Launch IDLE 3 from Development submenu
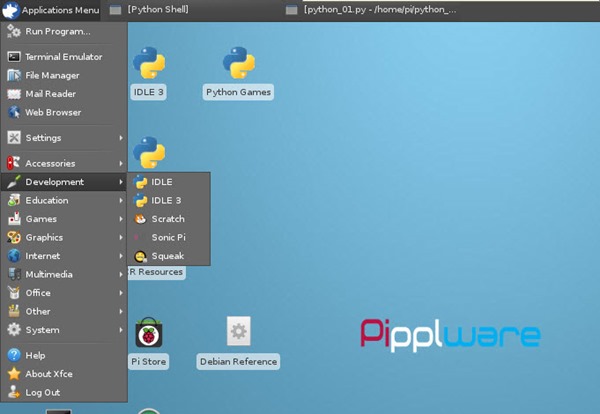This screenshot has height=414, width=600. pos(169,200)
